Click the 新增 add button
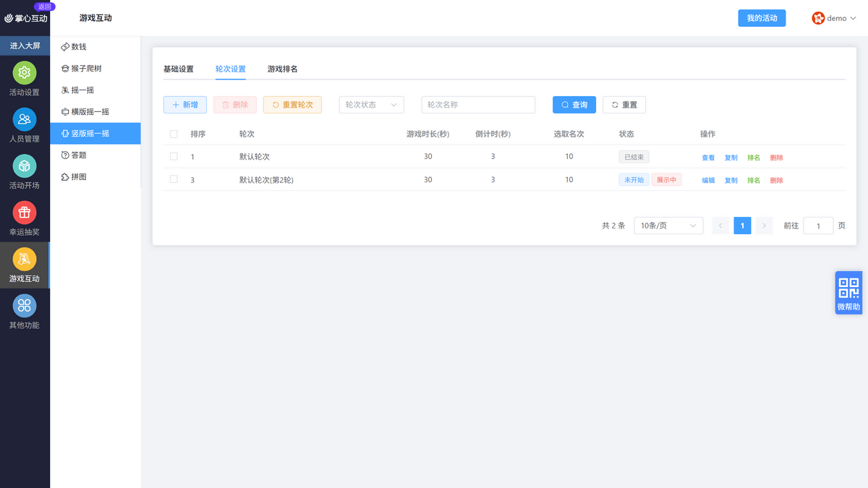868x488 pixels. coord(185,105)
